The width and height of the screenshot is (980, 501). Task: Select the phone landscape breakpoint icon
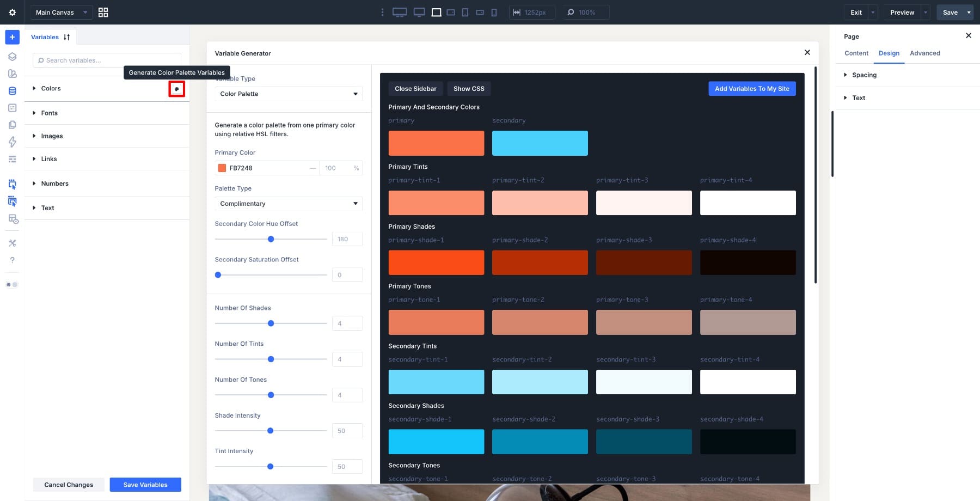tap(480, 12)
